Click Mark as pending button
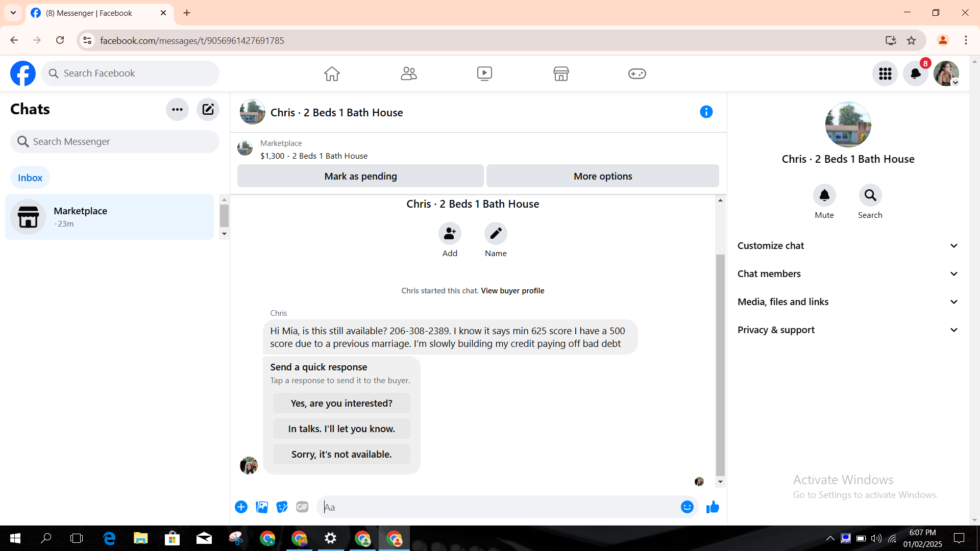Image resolution: width=980 pixels, height=551 pixels. (360, 176)
